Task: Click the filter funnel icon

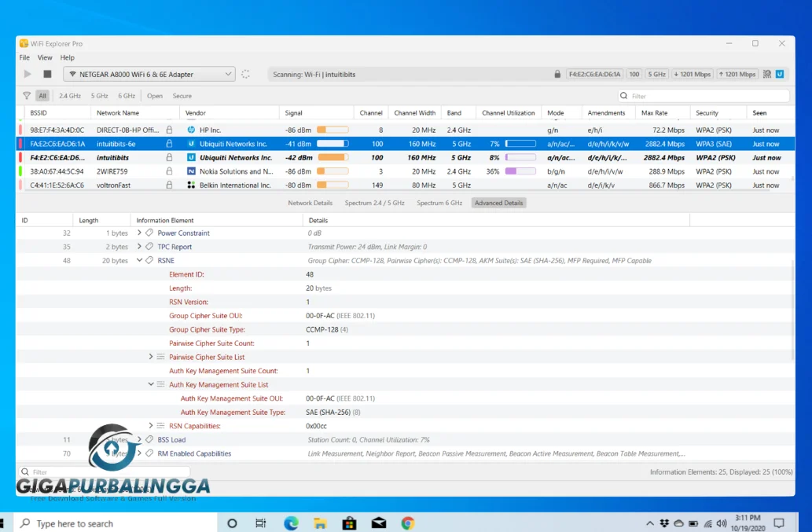Action: pos(27,96)
